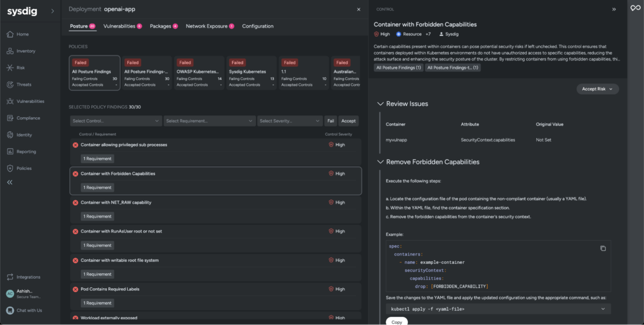This screenshot has height=325, width=644.
Task: Switch to the Network Exposure tab
Action: click(x=210, y=26)
